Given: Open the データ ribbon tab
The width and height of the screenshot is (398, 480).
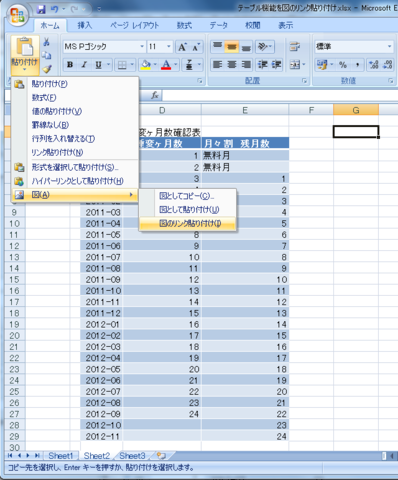Looking at the screenshot, I should [219, 25].
